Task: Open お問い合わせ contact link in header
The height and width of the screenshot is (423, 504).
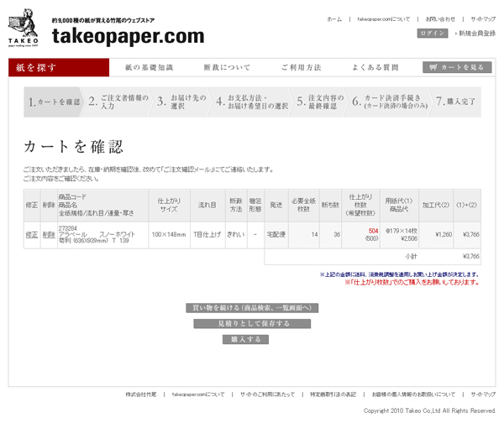Action: (x=440, y=18)
